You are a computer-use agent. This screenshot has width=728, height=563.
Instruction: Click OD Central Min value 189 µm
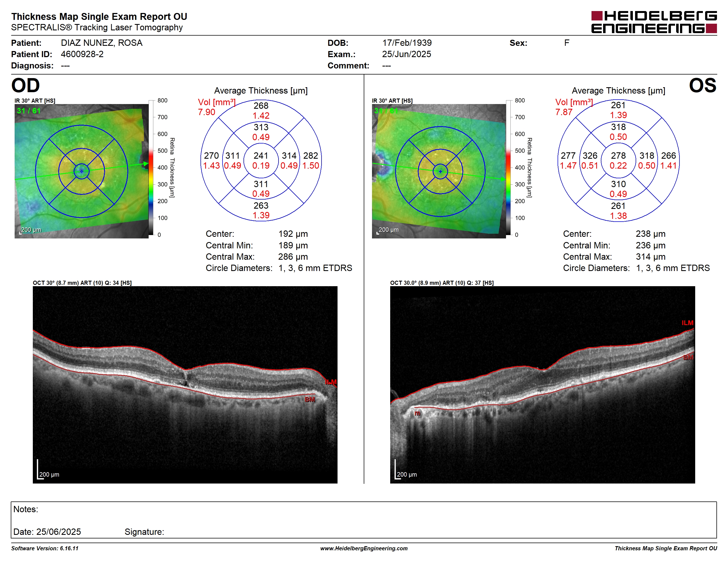point(293,245)
